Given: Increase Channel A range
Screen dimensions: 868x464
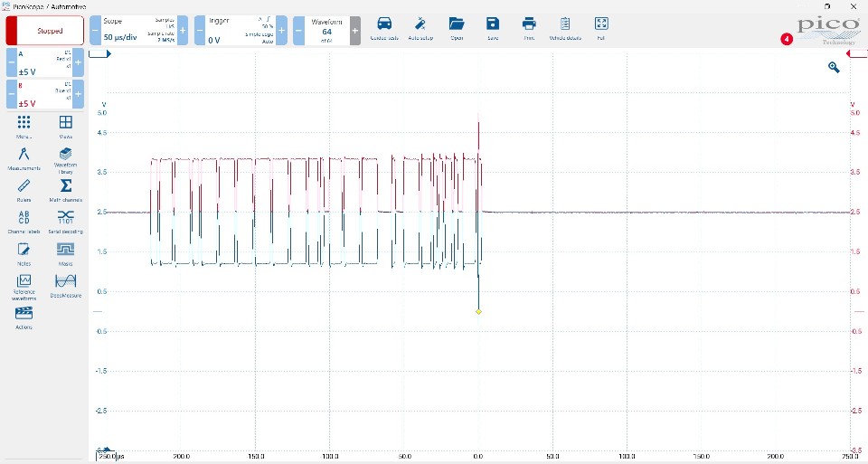Looking at the screenshot, I should point(78,62).
